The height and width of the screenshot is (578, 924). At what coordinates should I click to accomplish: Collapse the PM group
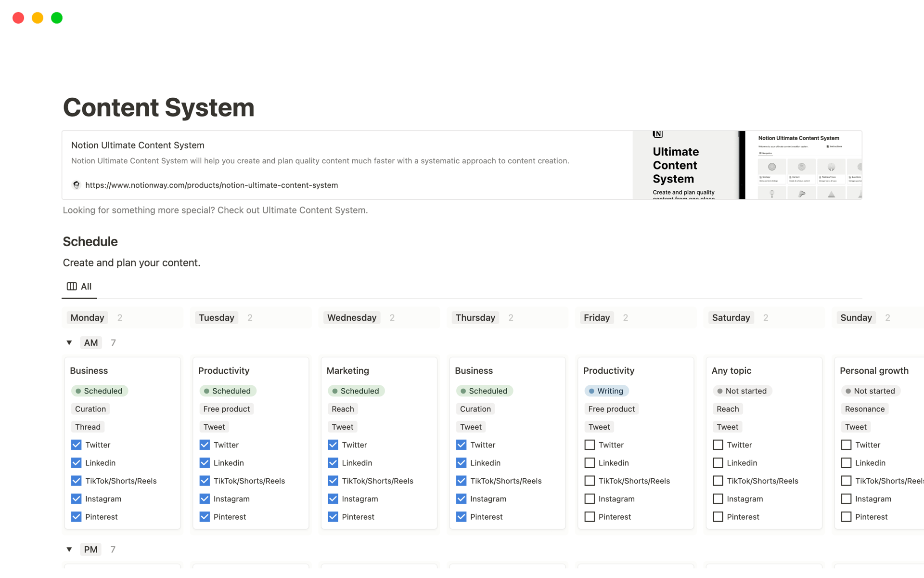69,549
